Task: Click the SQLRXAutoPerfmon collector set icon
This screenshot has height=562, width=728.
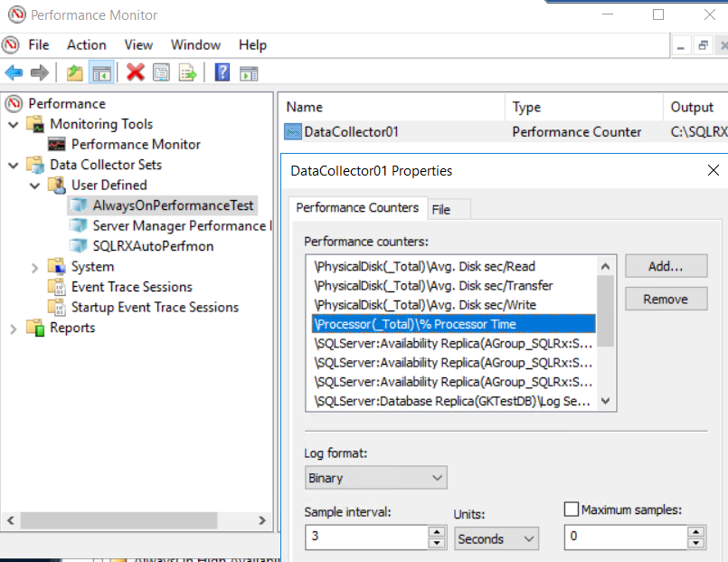Action: pos(79,245)
